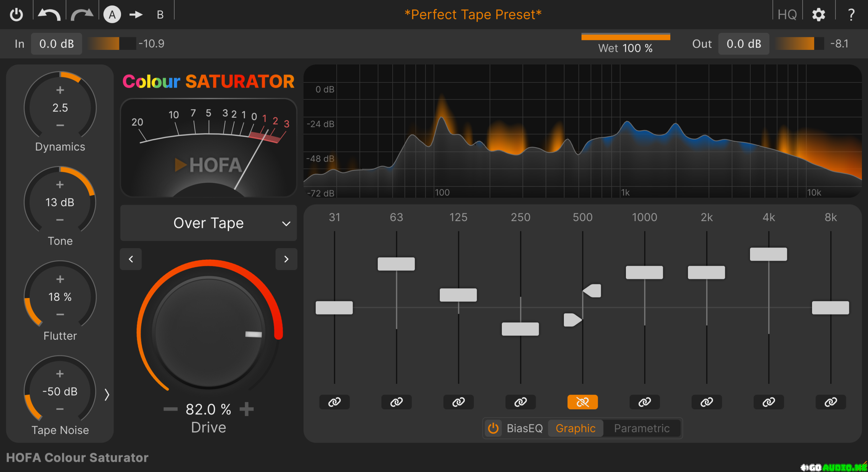This screenshot has height=472, width=868.
Task: Relink the unlinked 500 band
Action: (x=583, y=402)
